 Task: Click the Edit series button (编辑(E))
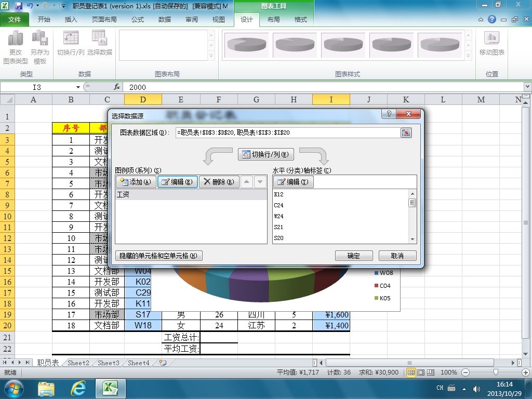pos(178,182)
